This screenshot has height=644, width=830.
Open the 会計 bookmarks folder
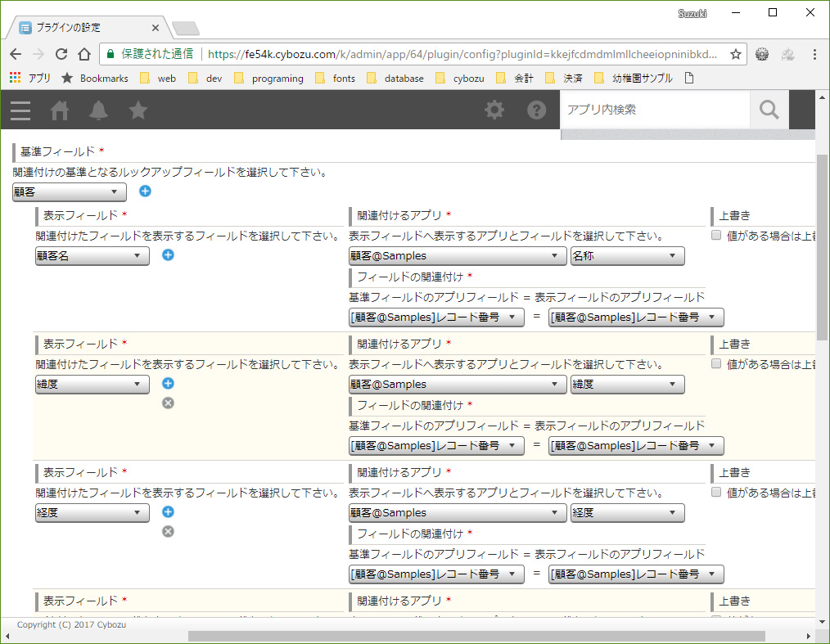515,79
